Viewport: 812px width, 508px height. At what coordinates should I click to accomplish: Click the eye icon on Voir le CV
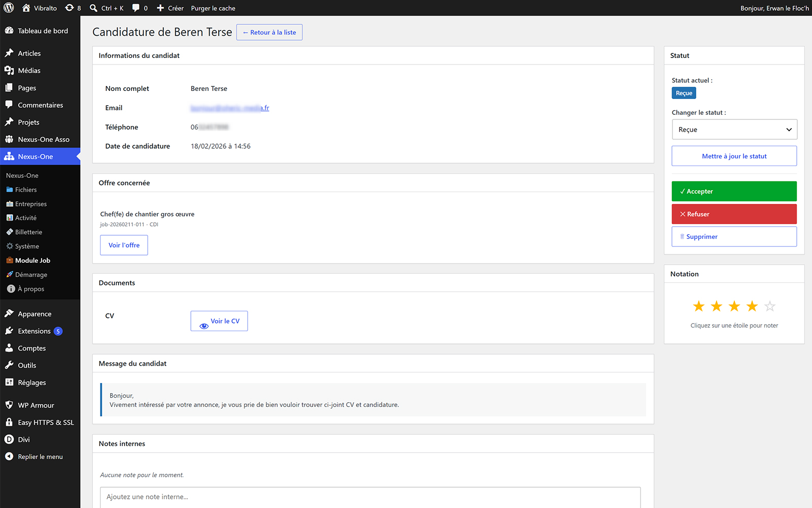click(x=204, y=326)
